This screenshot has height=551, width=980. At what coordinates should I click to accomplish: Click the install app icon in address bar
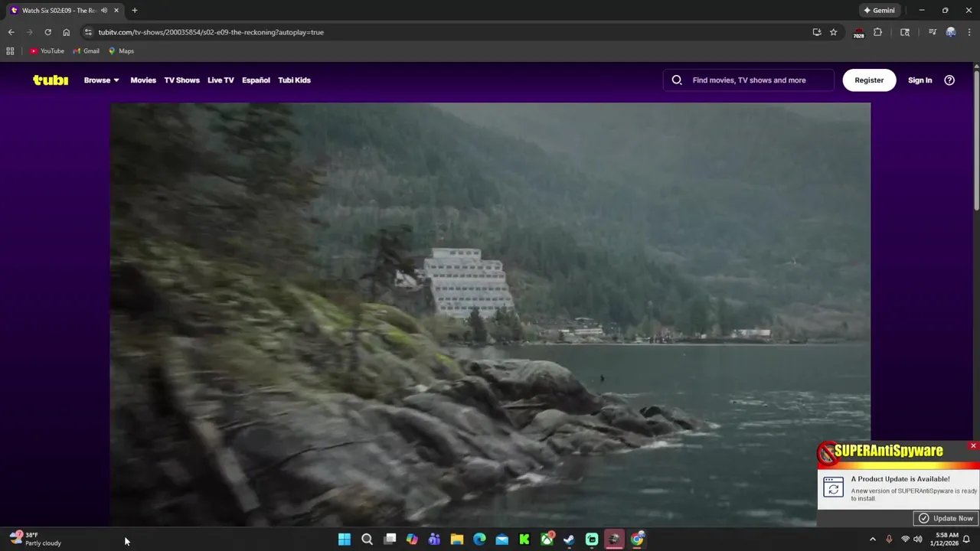point(817,32)
